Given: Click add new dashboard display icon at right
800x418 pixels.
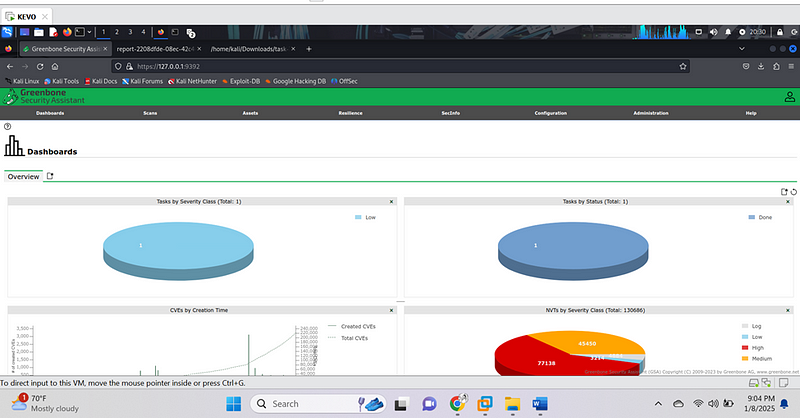Looking at the screenshot, I should pyautogui.click(x=784, y=192).
